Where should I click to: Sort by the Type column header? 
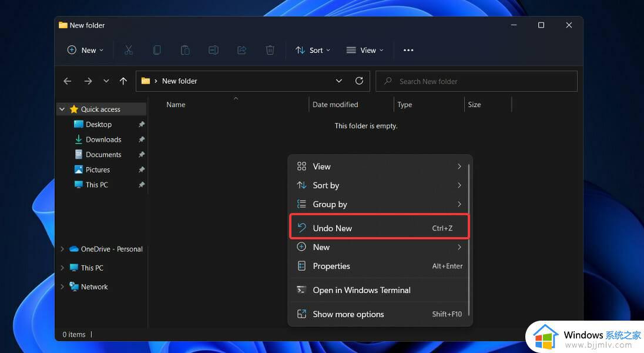click(x=404, y=105)
